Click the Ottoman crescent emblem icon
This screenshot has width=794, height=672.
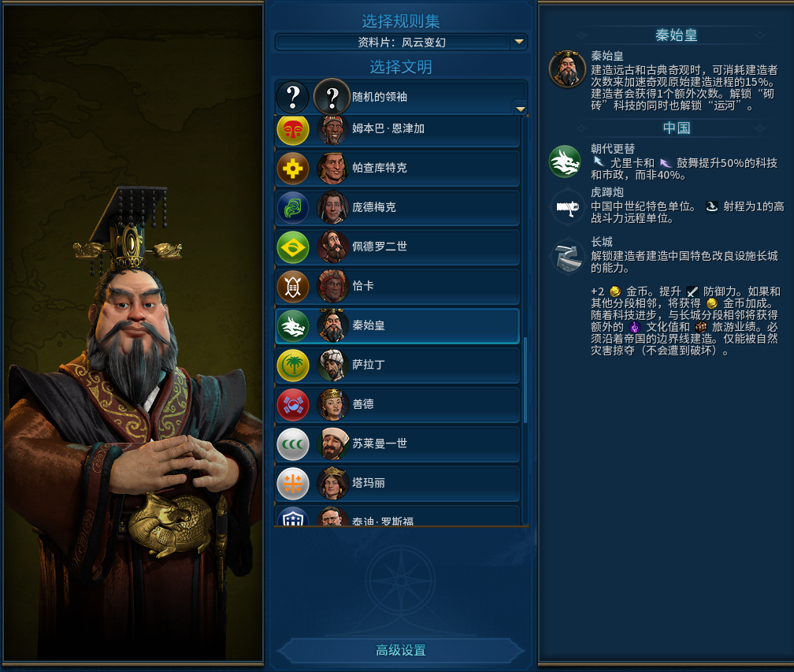(x=293, y=444)
